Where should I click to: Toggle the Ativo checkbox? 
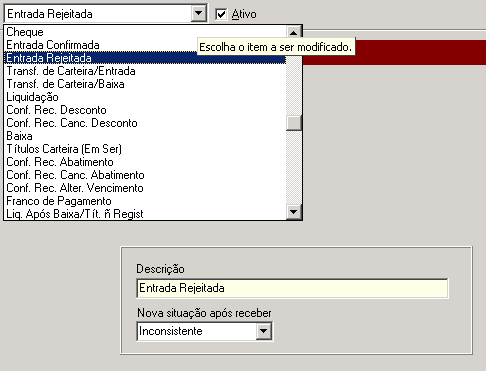click(221, 14)
